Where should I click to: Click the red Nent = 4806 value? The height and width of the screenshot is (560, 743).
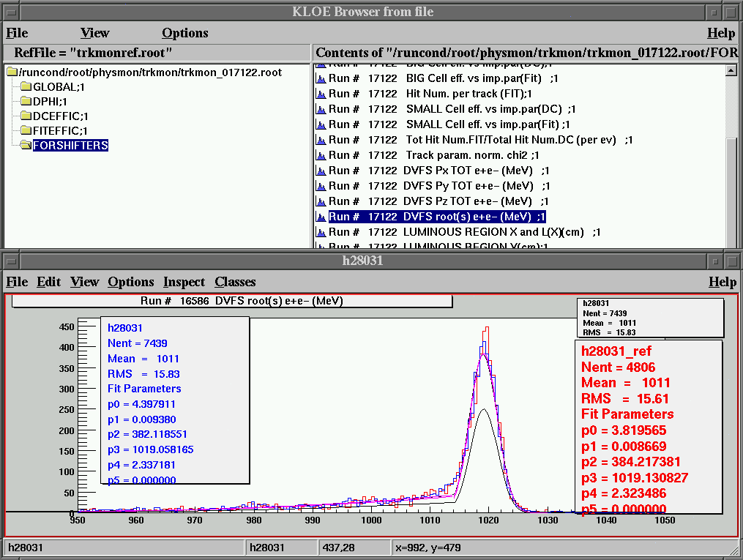click(x=619, y=367)
